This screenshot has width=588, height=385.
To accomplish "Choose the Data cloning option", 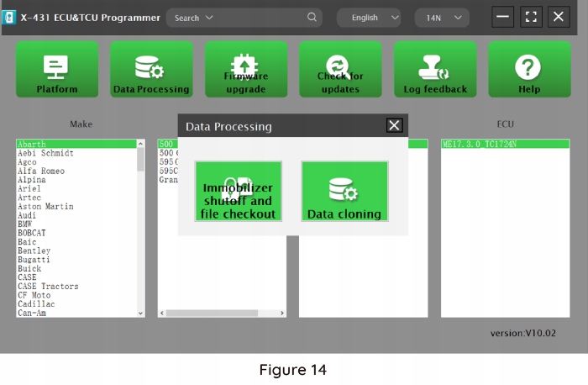I will [x=344, y=192].
